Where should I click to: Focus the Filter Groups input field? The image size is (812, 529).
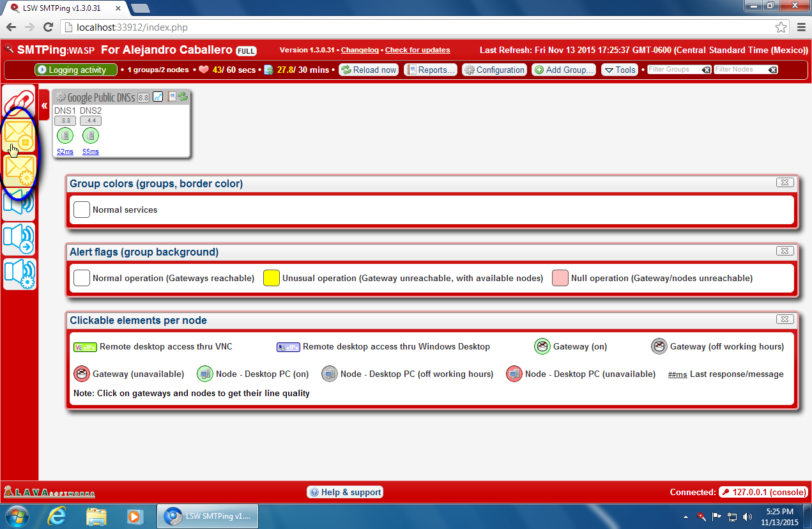click(x=674, y=70)
